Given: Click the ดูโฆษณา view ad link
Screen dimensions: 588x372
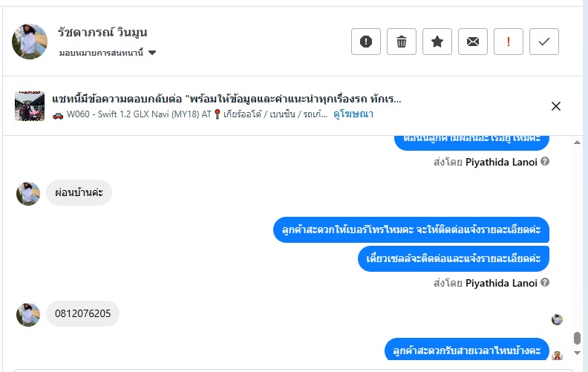Looking at the screenshot, I should click(x=353, y=114).
